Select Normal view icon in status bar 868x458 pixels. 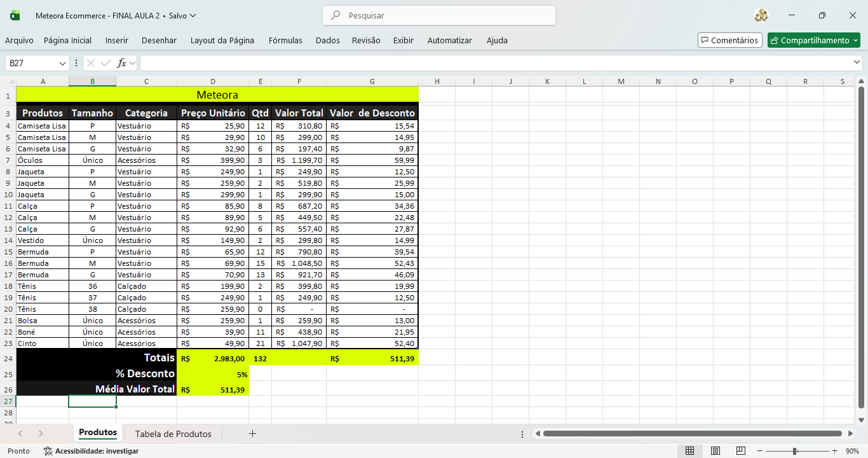tap(689, 451)
